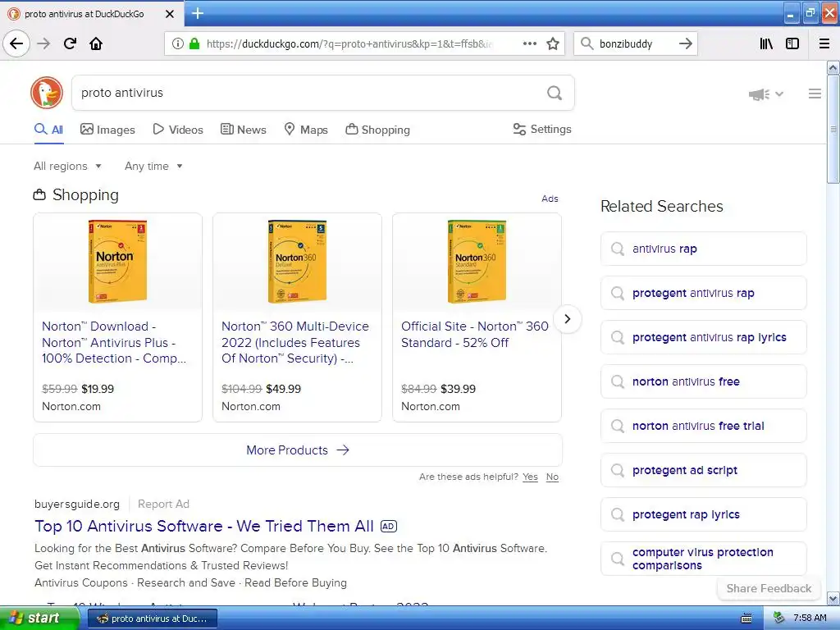This screenshot has width=840, height=630.
Task: Switch to Maps results tab
Action: pos(306,130)
